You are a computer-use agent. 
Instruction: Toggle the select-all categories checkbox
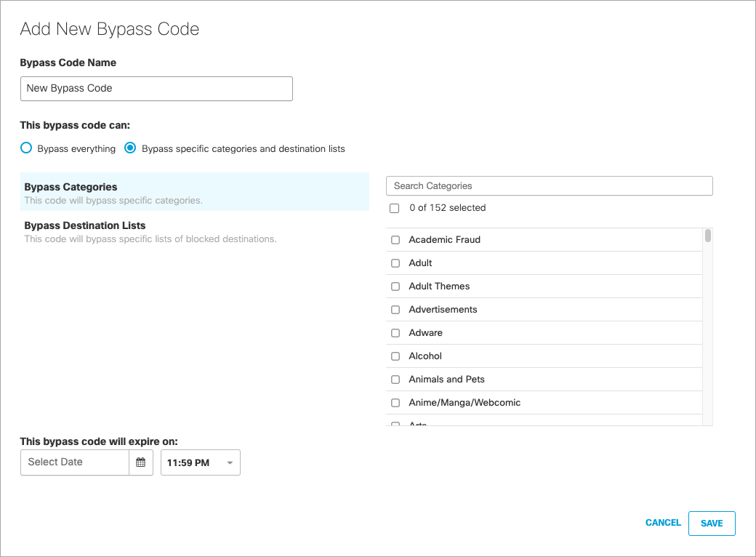coord(394,208)
